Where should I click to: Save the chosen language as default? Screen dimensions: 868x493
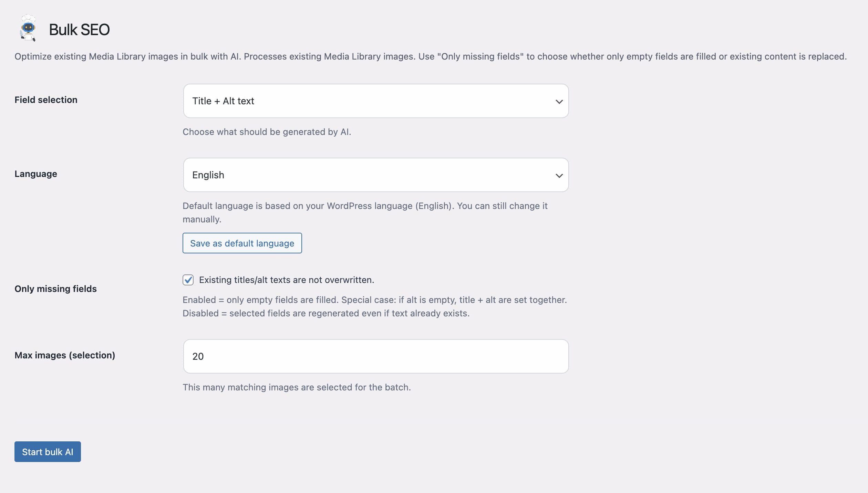tap(242, 243)
